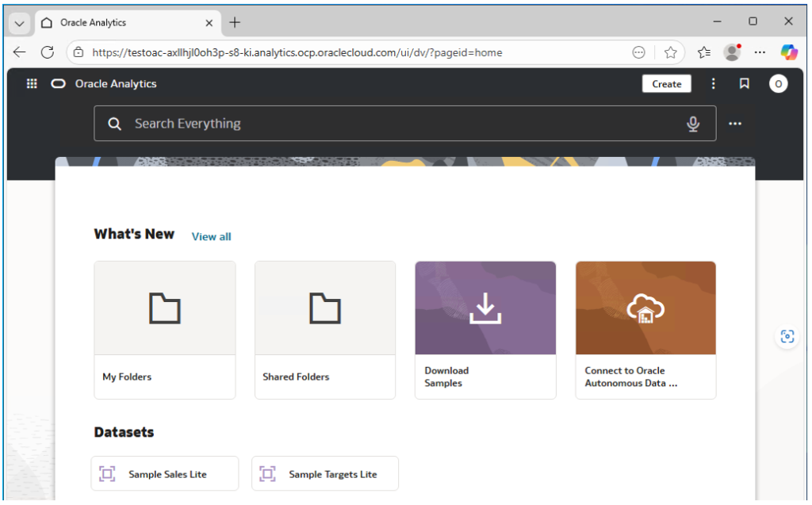Image resolution: width=812 pixels, height=505 pixels.
Task: Open the page menu three vertical dots
Action: click(x=713, y=84)
